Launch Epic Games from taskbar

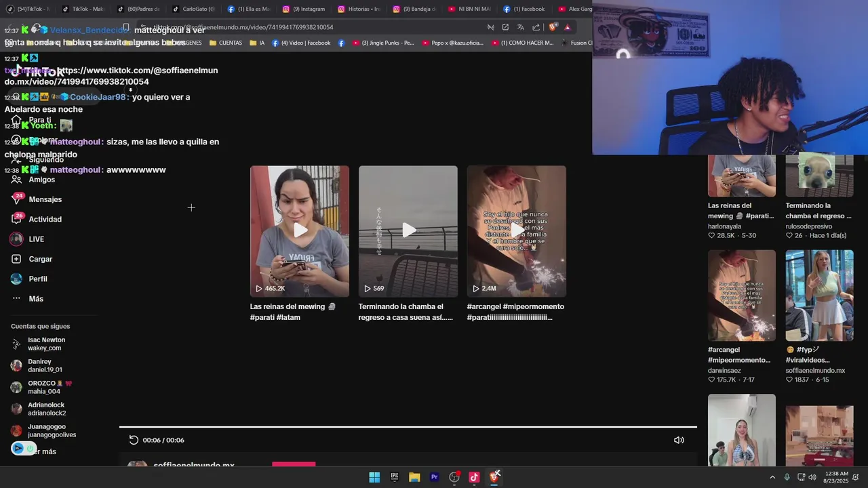click(395, 477)
